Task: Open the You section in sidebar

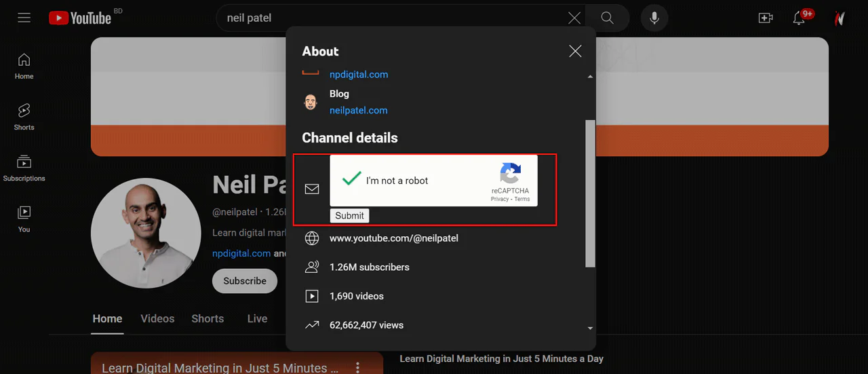Action: click(x=24, y=219)
